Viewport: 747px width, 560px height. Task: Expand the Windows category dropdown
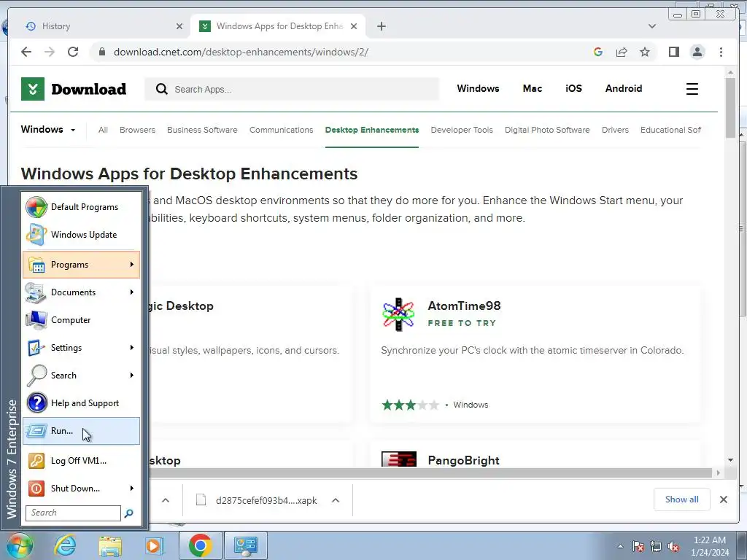click(48, 130)
